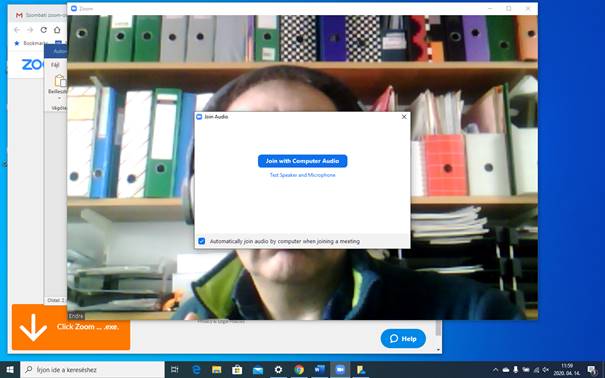Open Microsoft Store taskbar icon

tap(237, 370)
